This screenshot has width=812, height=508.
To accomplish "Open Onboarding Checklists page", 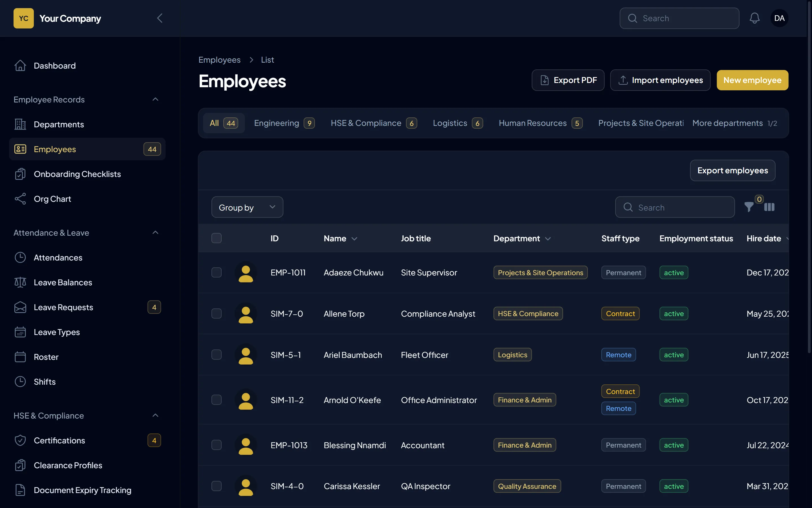I will tap(87, 174).
